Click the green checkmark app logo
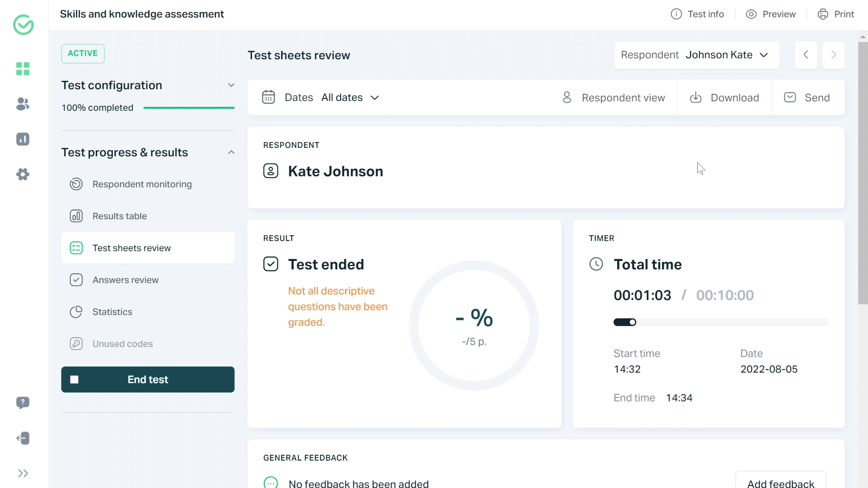 (23, 25)
